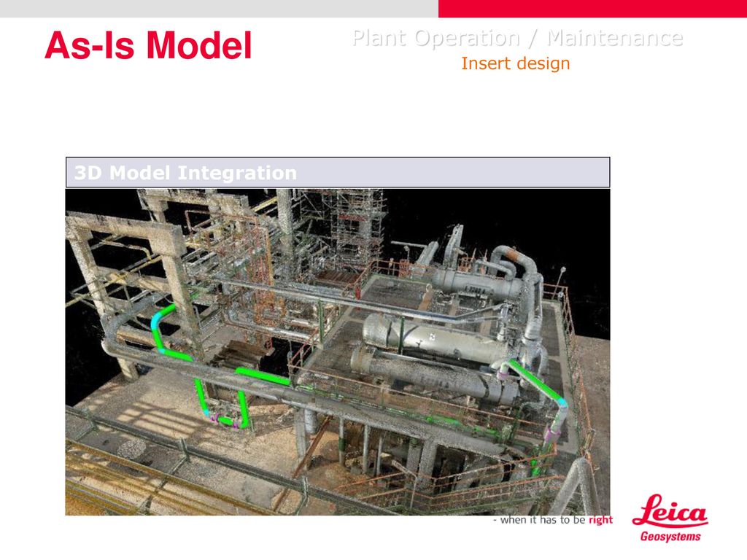Click the orange 'Insert design' subtitle
This screenshot has width=747, height=560.
[x=516, y=64]
